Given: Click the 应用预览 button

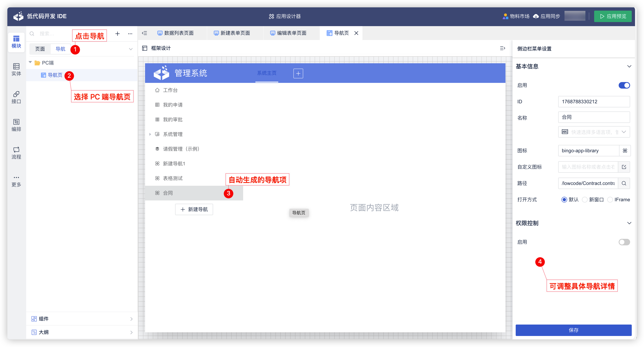Looking at the screenshot, I should pyautogui.click(x=613, y=16).
